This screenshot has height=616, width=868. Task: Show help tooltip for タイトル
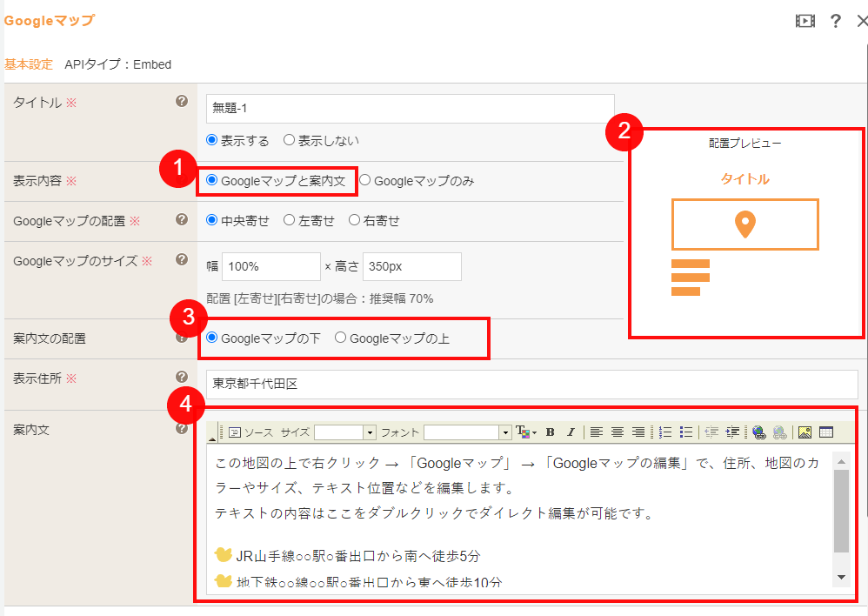(x=182, y=101)
